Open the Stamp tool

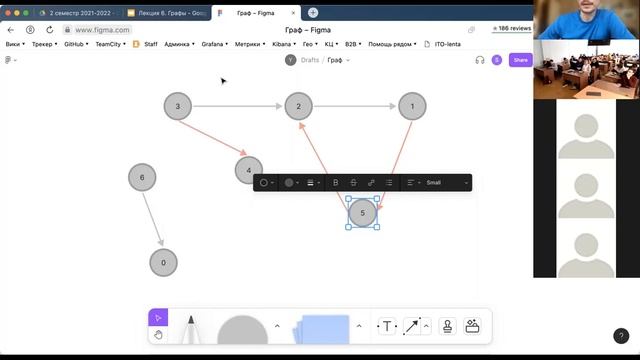click(447, 326)
